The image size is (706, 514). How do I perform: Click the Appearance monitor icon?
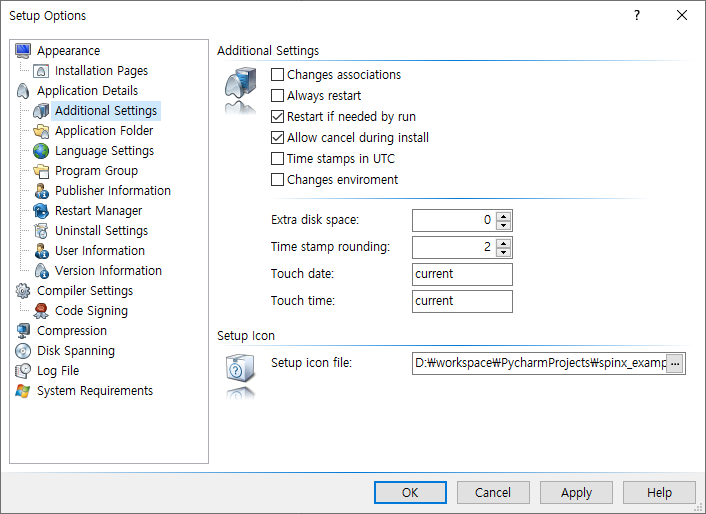tap(23, 50)
